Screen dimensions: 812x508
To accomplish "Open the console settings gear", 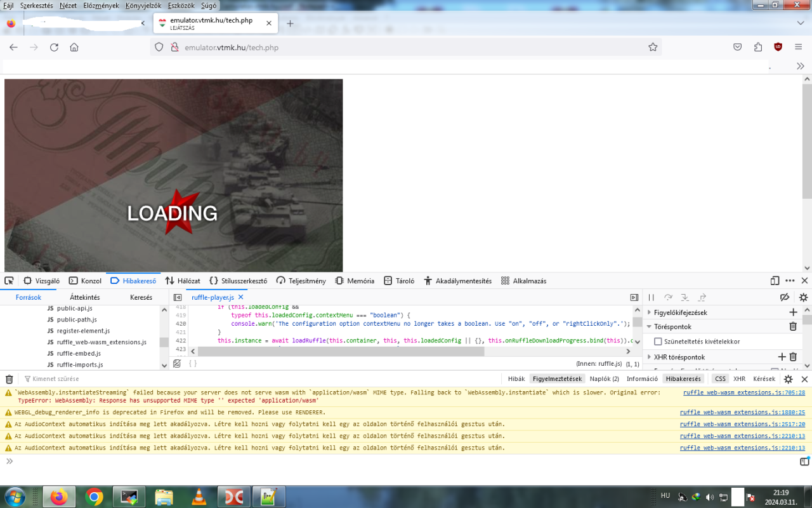I will click(x=788, y=379).
